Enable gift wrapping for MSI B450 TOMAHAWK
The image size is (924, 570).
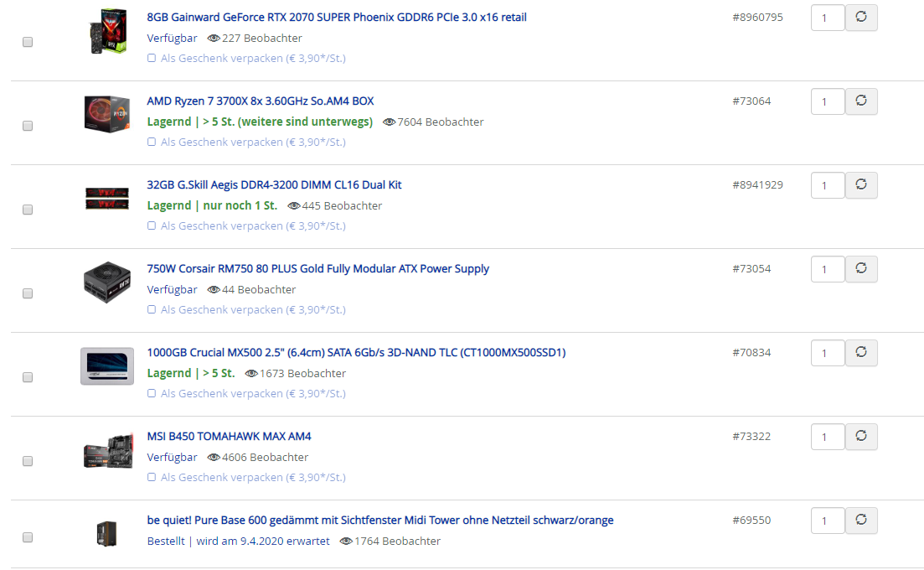[152, 478]
